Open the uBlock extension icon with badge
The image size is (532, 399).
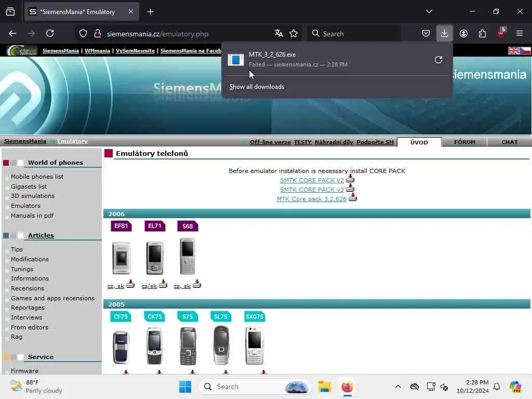(x=501, y=33)
